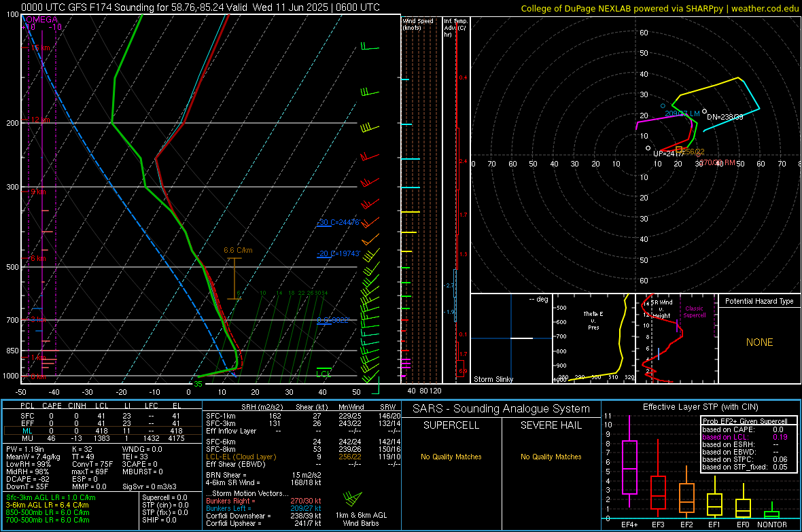Click the magenta 'based on LCL' probability line
802x532 pixels.
point(745,437)
